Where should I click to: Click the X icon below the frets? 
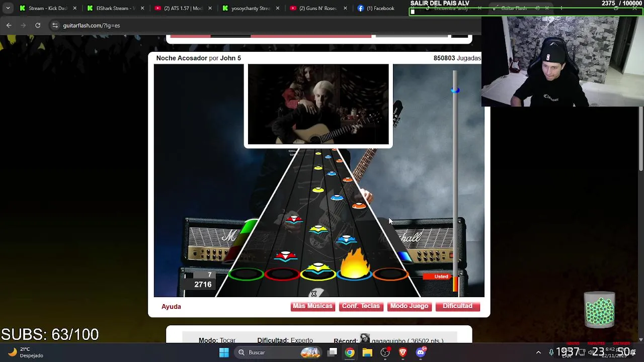click(313, 294)
